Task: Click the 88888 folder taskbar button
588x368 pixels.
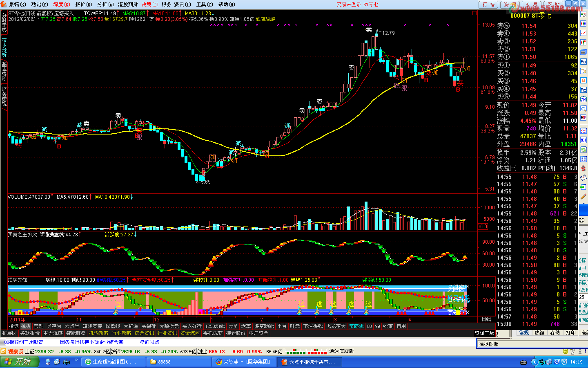Action: pos(178,362)
